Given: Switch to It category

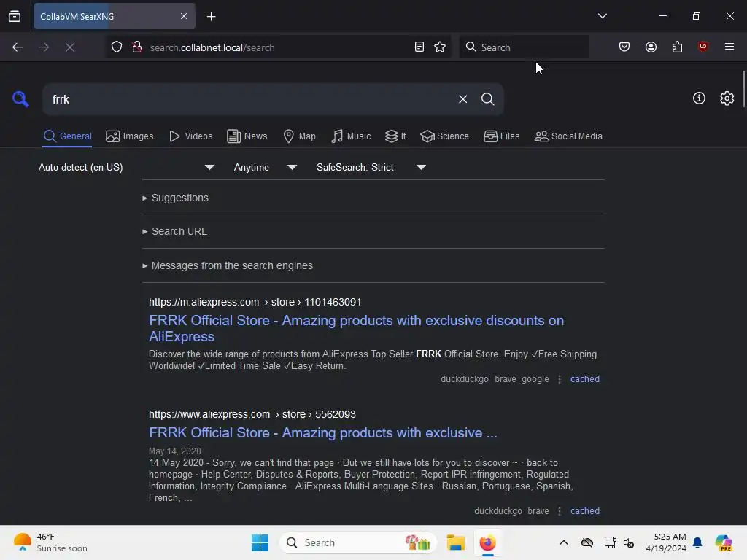Looking at the screenshot, I should pyautogui.click(x=395, y=136).
